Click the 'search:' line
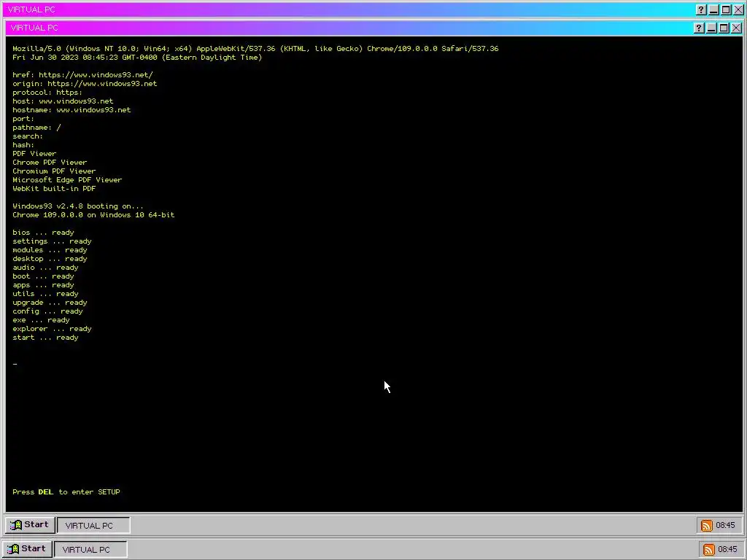Screen dimensions: 747x560 28,136
